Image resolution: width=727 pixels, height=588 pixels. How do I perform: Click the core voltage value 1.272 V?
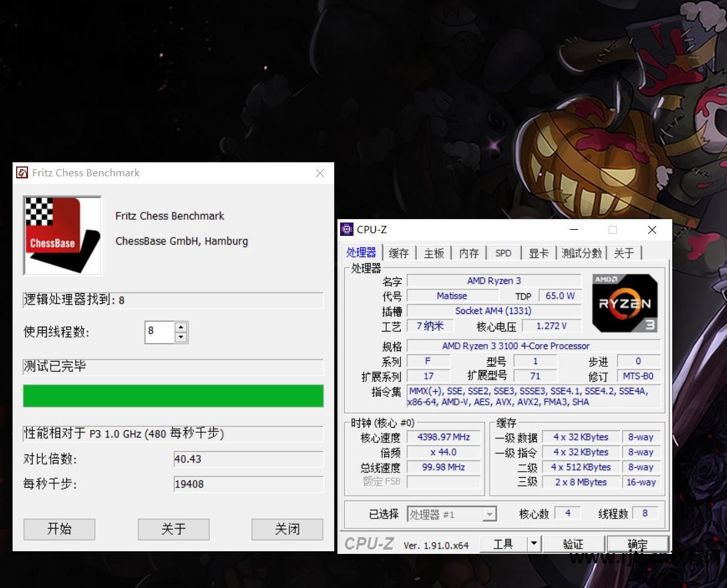tap(551, 326)
